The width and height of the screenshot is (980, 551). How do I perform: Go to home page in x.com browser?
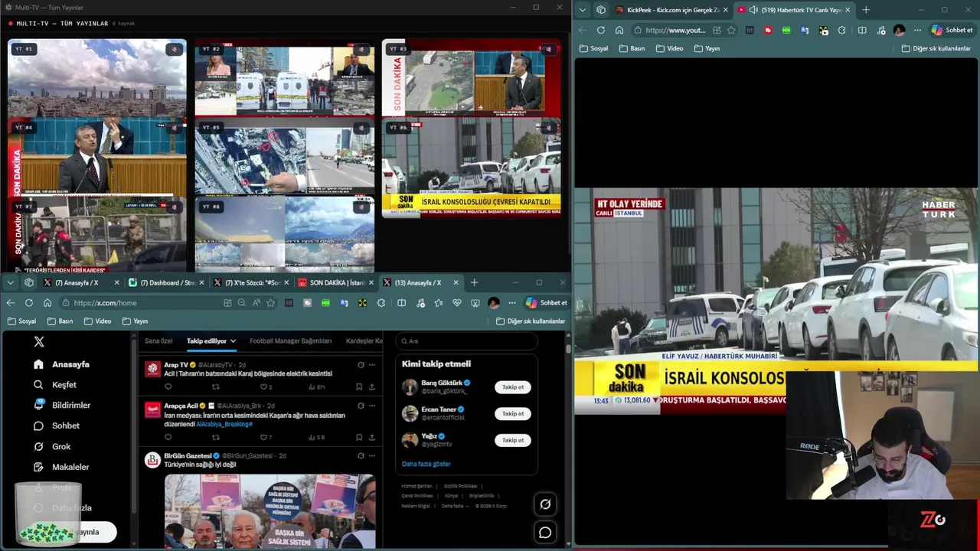[47, 303]
